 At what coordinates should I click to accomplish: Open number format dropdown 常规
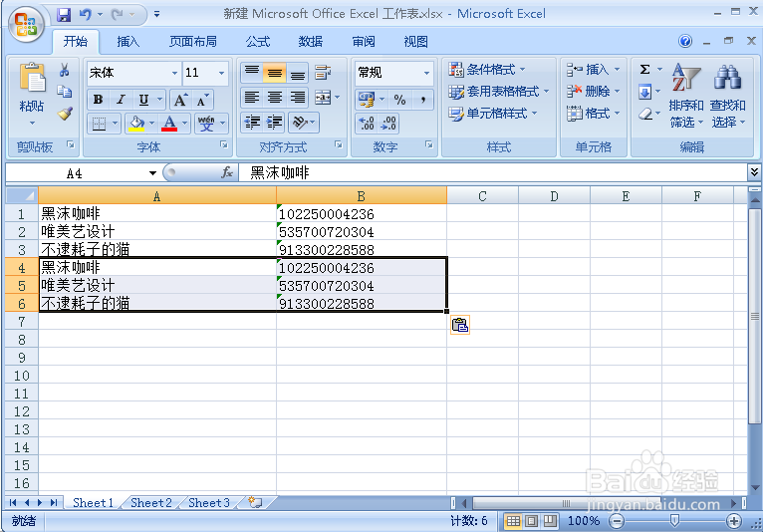pyautogui.click(x=426, y=73)
